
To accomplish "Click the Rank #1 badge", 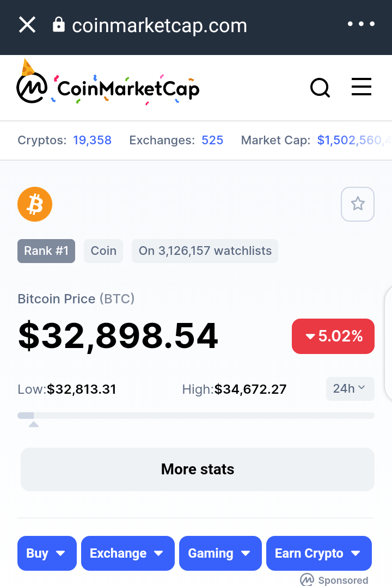I will click(46, 251).
